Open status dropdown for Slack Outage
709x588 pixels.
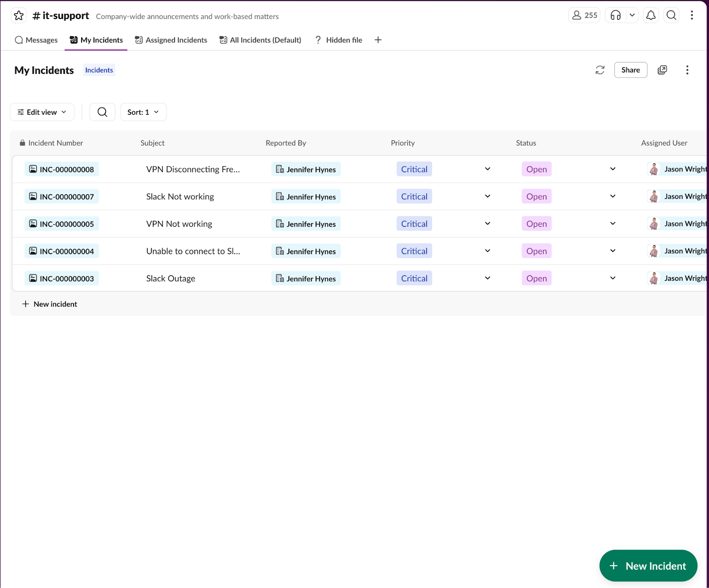(613, 278)
